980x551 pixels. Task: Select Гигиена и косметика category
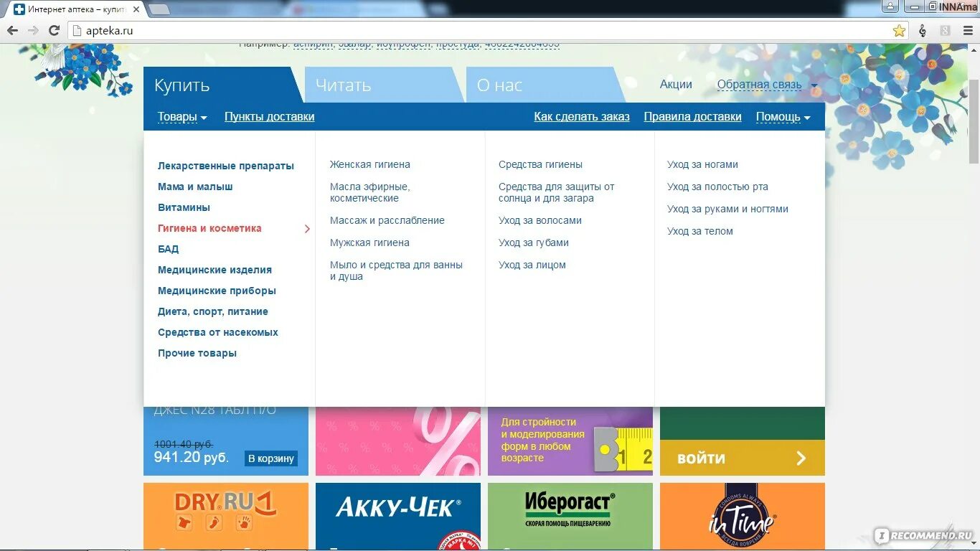pos(209,228)
